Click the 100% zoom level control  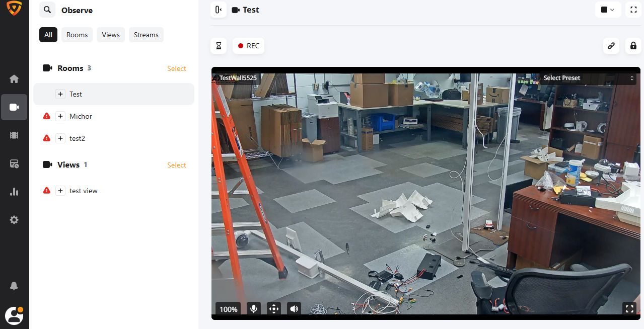[228, 309]
